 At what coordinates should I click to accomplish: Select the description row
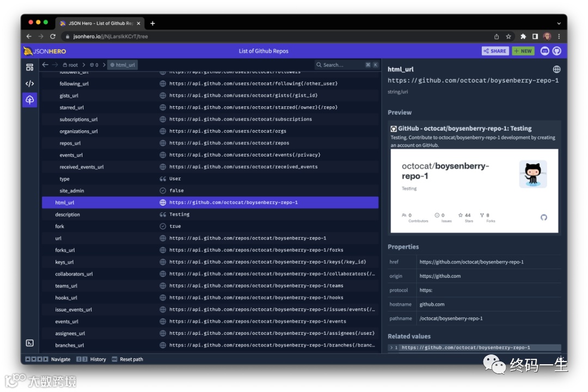point(210,215)
